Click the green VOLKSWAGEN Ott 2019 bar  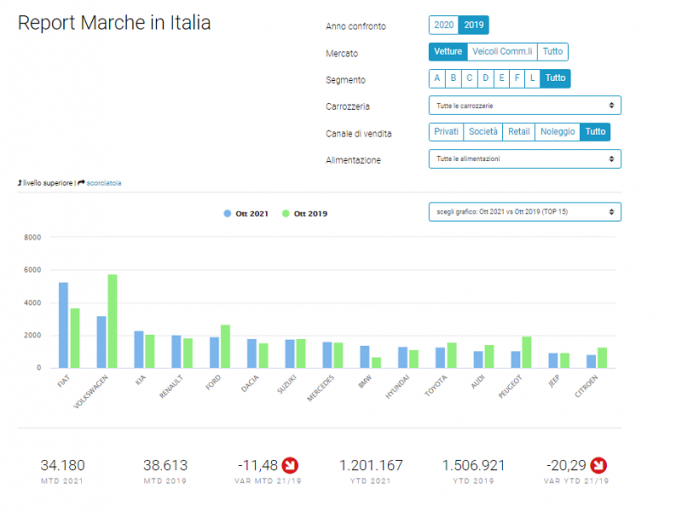[113, 321]
